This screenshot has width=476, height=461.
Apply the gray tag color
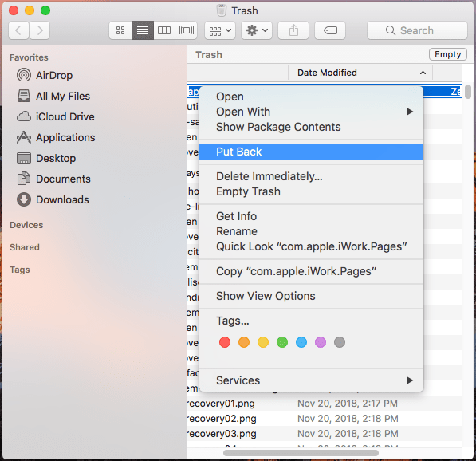click(340, 342)
